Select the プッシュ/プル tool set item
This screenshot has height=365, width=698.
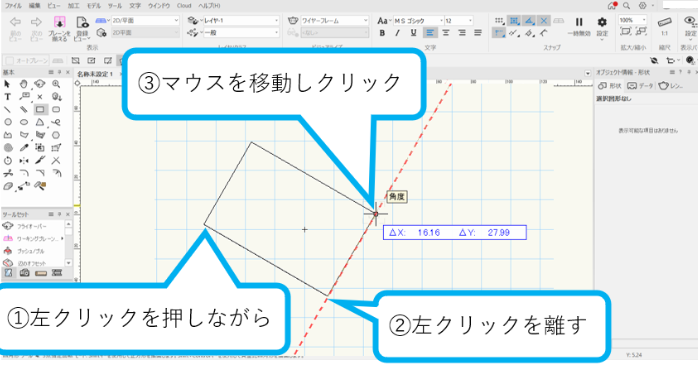pos(31,251)
